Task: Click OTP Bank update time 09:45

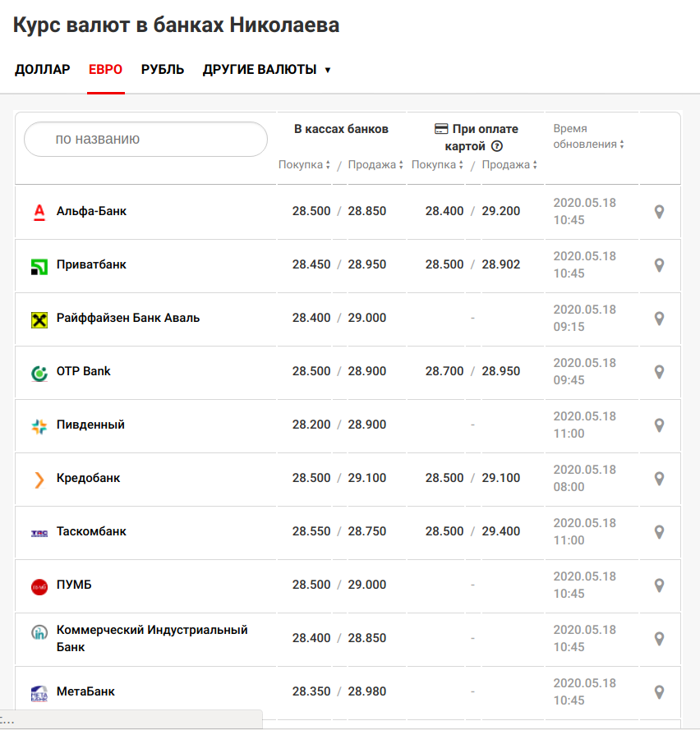Action: 569,380
